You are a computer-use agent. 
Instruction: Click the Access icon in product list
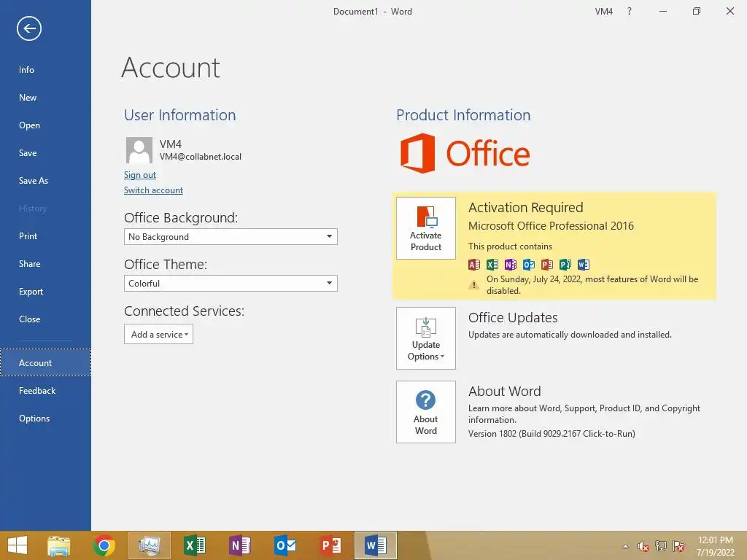click(x=474, y=264)
